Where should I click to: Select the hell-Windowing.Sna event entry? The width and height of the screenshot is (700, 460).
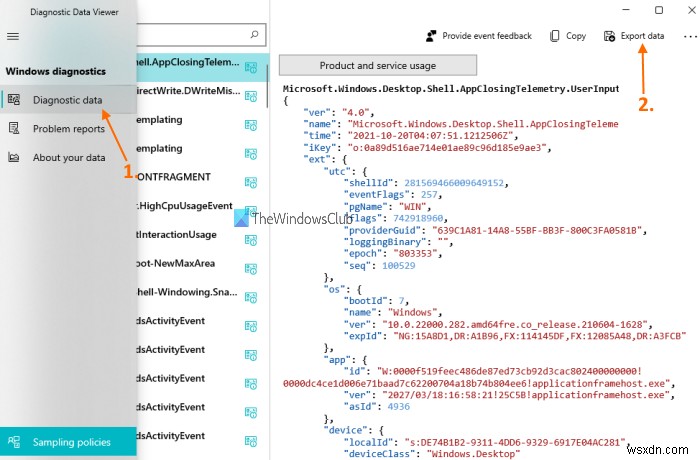185,292
